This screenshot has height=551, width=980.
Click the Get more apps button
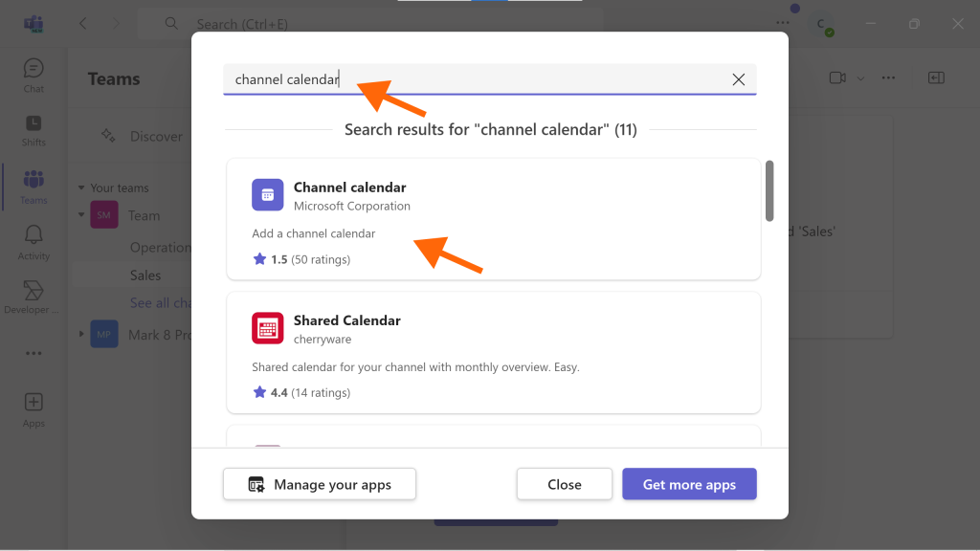click(689, 484)
